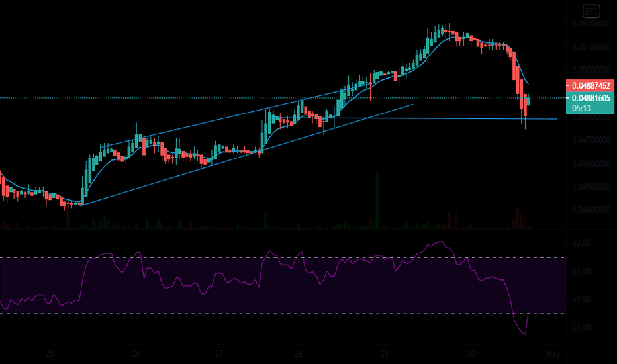
Task: Click the 0.04700000 price axis label
Action: pos(591,140)
